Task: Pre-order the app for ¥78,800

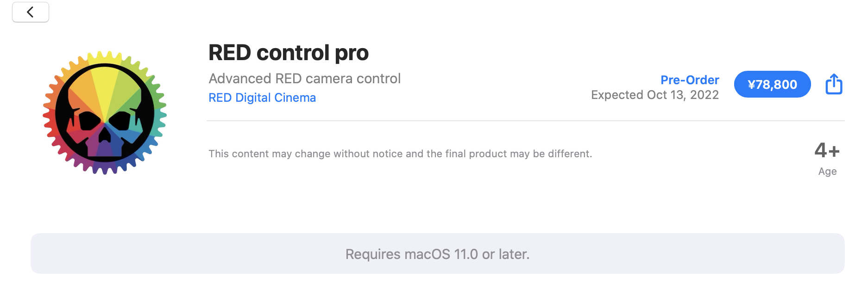Action: coord(772,84)
